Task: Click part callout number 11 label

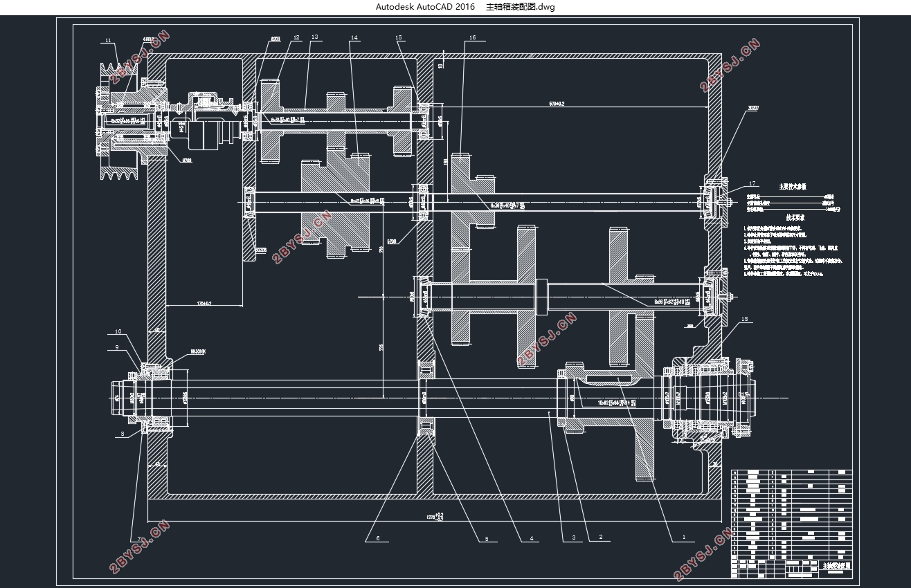Action: pyautogui.click(x=108, y=42)
